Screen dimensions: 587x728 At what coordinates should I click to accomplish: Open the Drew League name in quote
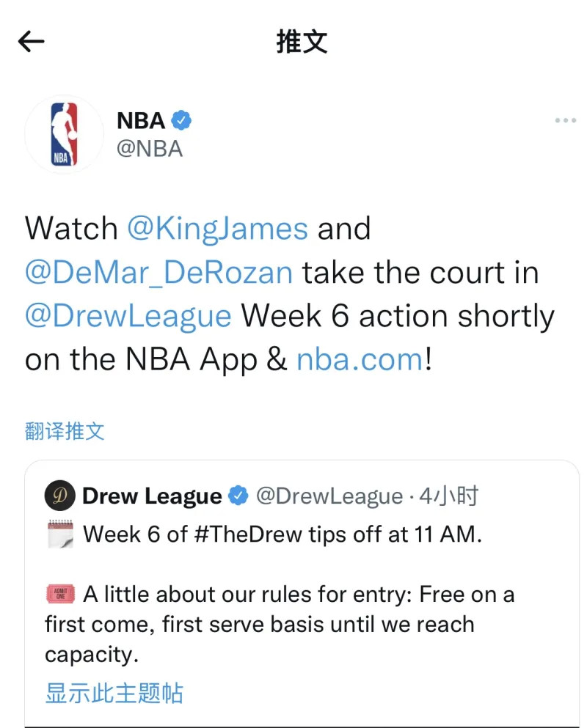click(x=152, y=496)
